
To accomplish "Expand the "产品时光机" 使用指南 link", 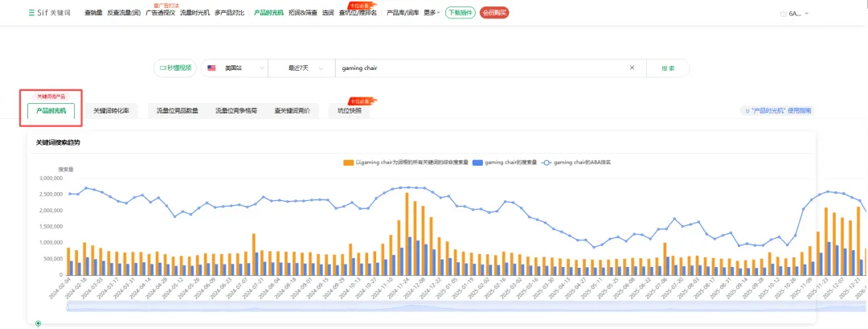I will (777, 111).
